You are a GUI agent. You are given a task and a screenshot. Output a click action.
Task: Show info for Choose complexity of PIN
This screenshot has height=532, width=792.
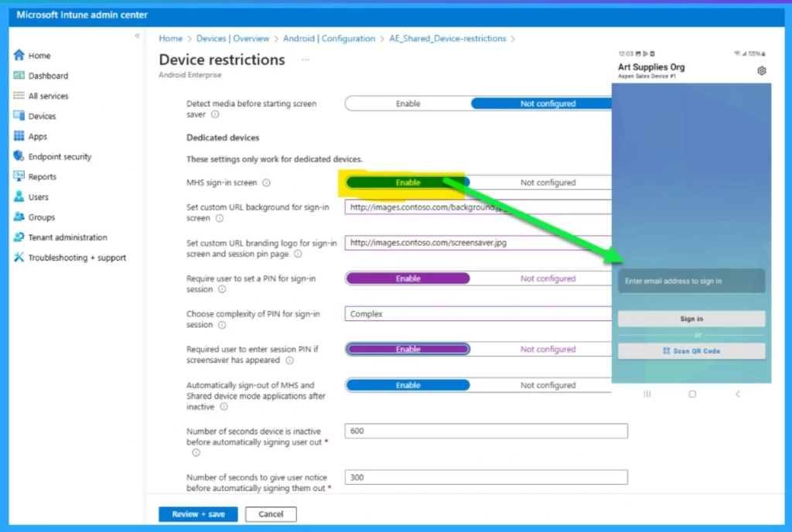[222, 325]
